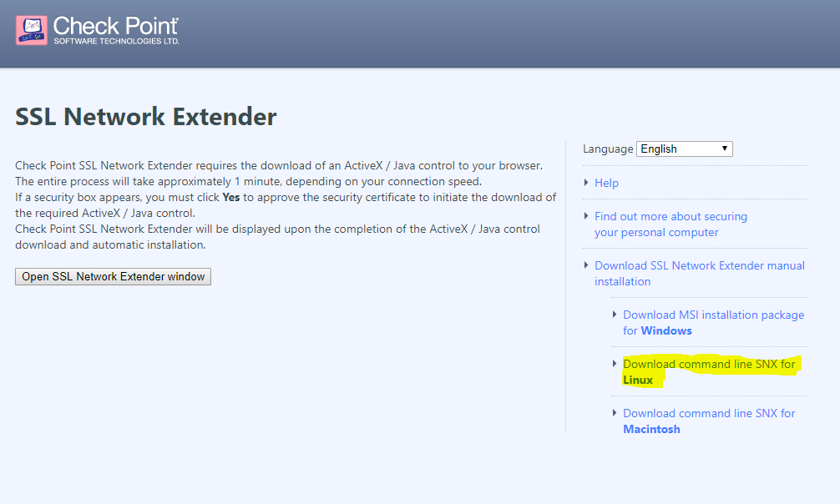Open Download SSL Network Extender manual installation
This screenshot has width=840, height=504.
[x=700, y=274]
